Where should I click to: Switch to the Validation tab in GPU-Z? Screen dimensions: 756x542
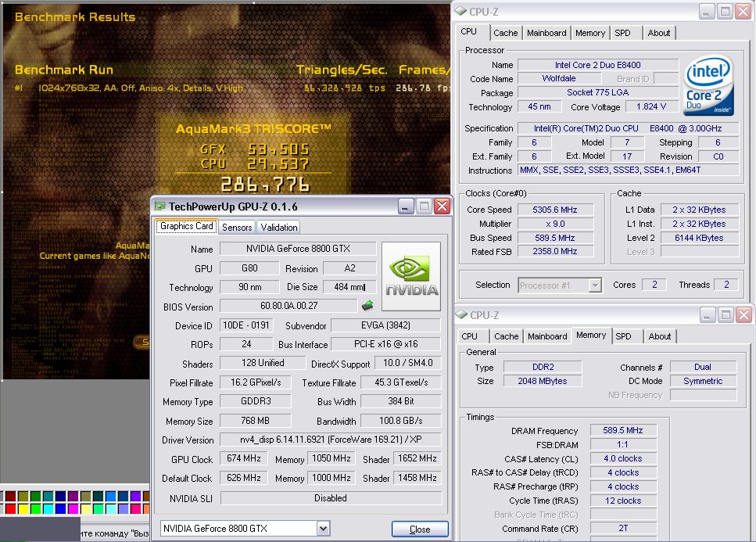coord(278,227)
